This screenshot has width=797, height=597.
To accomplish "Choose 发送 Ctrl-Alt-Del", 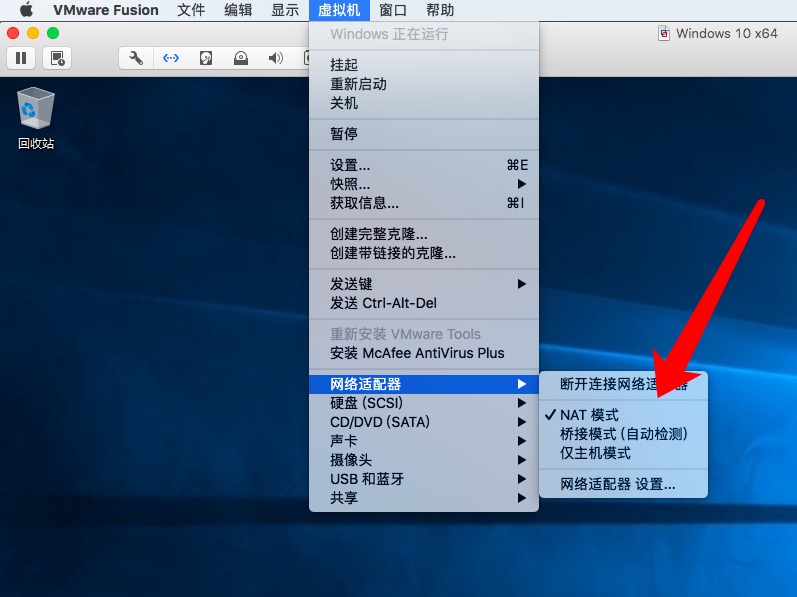I will [x=424, y=303].
